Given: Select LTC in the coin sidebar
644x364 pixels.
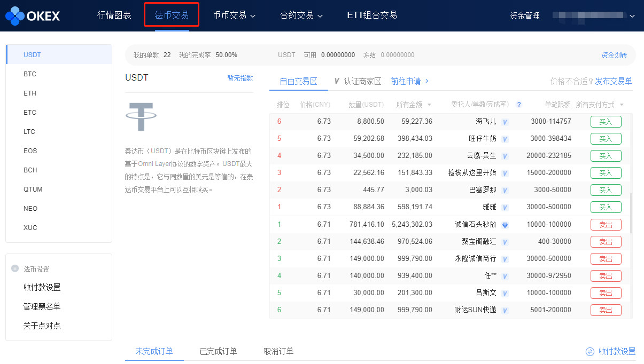Looking at the screenshot, I should (x=59, y=132).
